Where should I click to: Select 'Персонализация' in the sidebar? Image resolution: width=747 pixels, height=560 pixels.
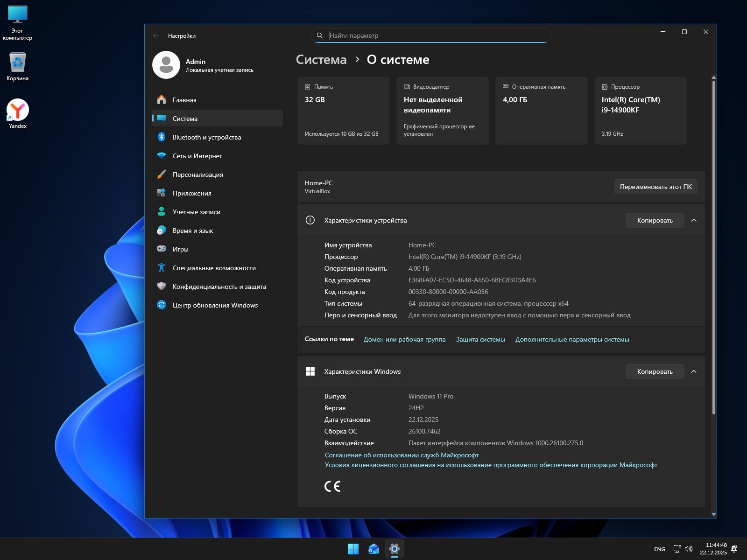click(197, 175)
